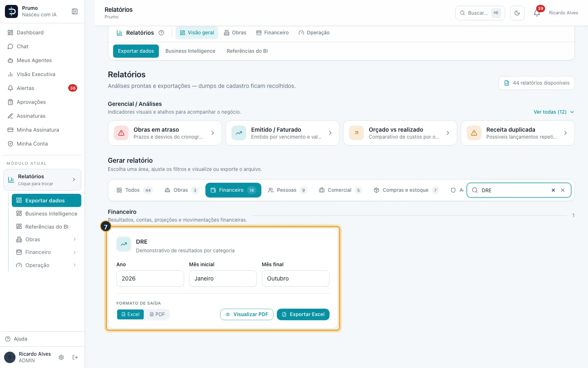Screen dimensions: 588x368
Task: Expand Financeiro submenu in sidebar
Action: click(x=47, y=252)
